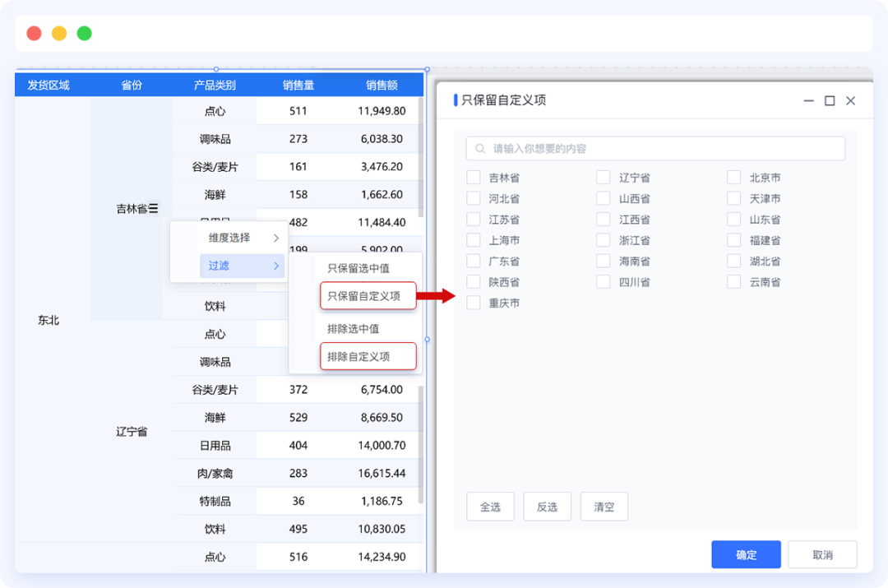Viewport: 888px width, 588px height.
Task: Choose 只保留自定义项 from submenu
Action: pyautogui.click(x=368, y=296)
